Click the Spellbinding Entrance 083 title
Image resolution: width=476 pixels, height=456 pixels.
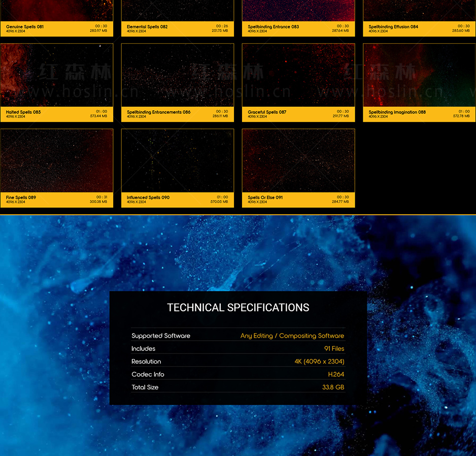point(273,27)
